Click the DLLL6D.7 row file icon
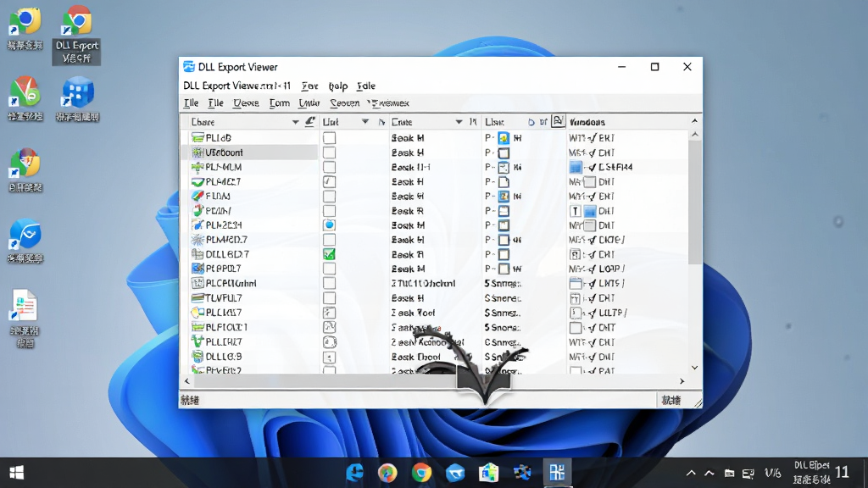The image size is (868, 488). tap(198, 254)
